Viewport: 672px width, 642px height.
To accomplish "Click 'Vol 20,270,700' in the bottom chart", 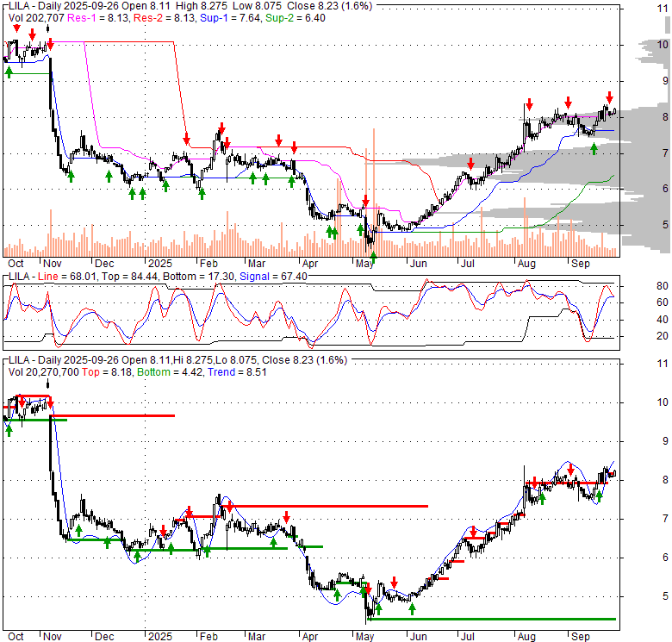I will click(x=44, y=372).
